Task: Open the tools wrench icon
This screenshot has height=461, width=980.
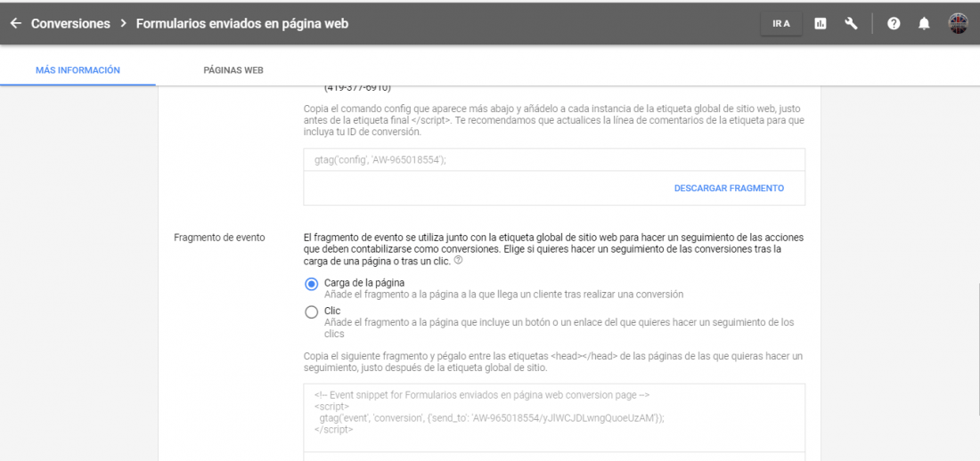Action: pyautogui.click(x=851, y=24)
